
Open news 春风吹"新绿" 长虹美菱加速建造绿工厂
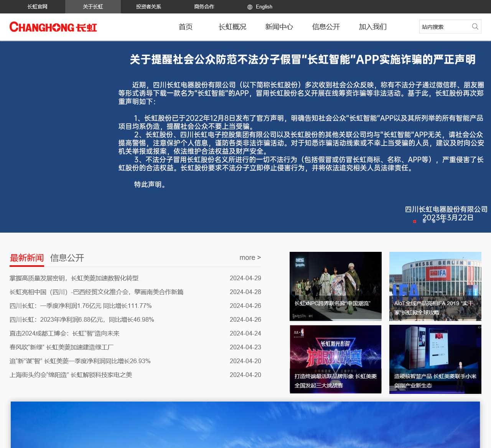pos(62,347)
